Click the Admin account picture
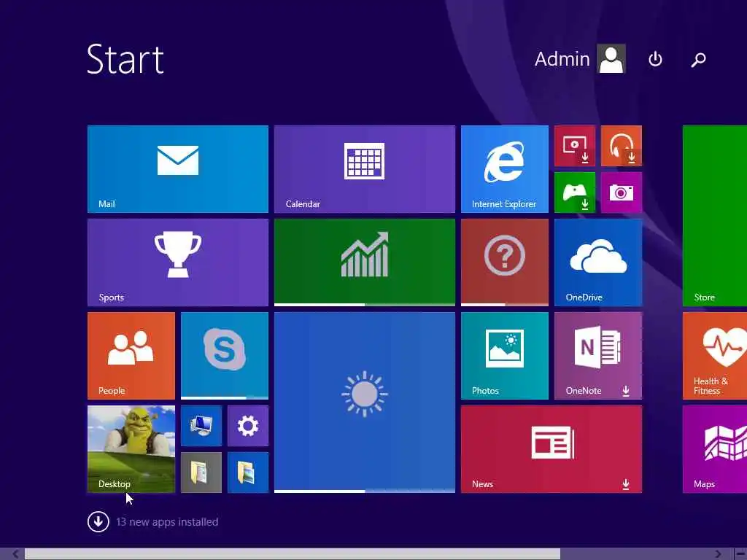Image resolution: width=747 pixels, height=560 pixels. pos(611,59)
